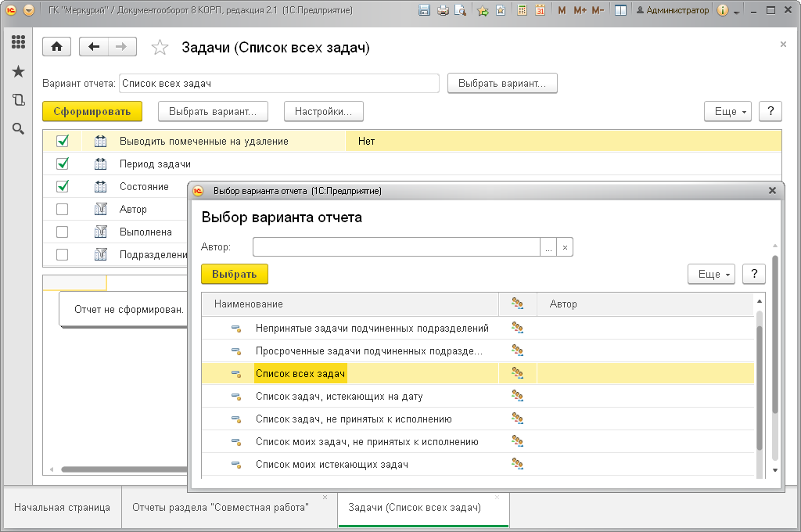Open the calculator icon in title bar
Image resolution: width=801 pixels, height=532 pixels.
click(x=522, y=10)
